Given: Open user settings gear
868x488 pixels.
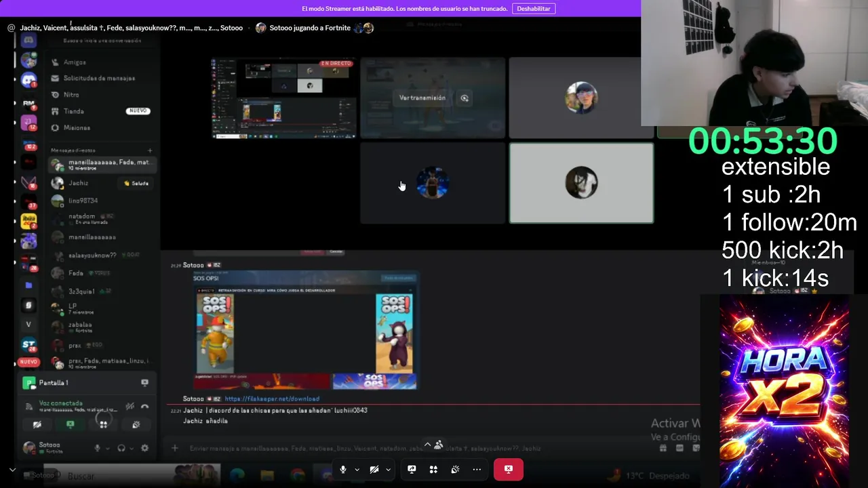Looking at the screenshot, I should click(x=144, y=448).
